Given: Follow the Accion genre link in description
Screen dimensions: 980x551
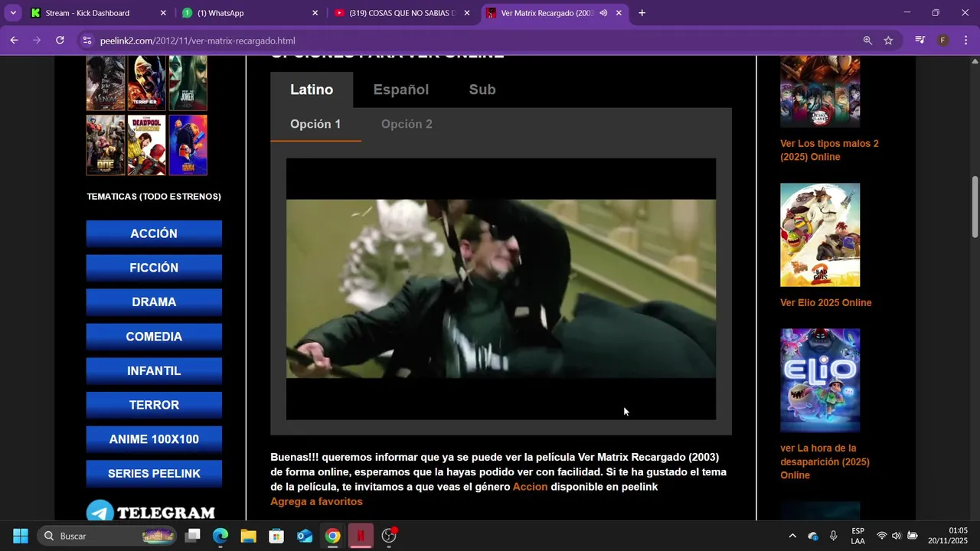Looking at the screenshot, I should (x=530, y=487).
